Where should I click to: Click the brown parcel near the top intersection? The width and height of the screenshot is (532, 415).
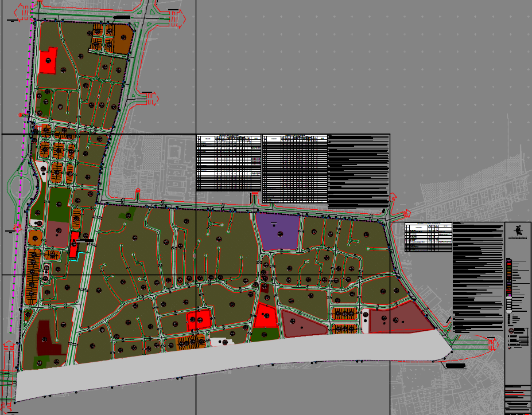[x=123, y=38]
